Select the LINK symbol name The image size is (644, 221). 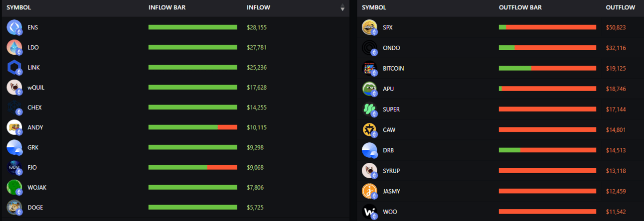[34, 67]
